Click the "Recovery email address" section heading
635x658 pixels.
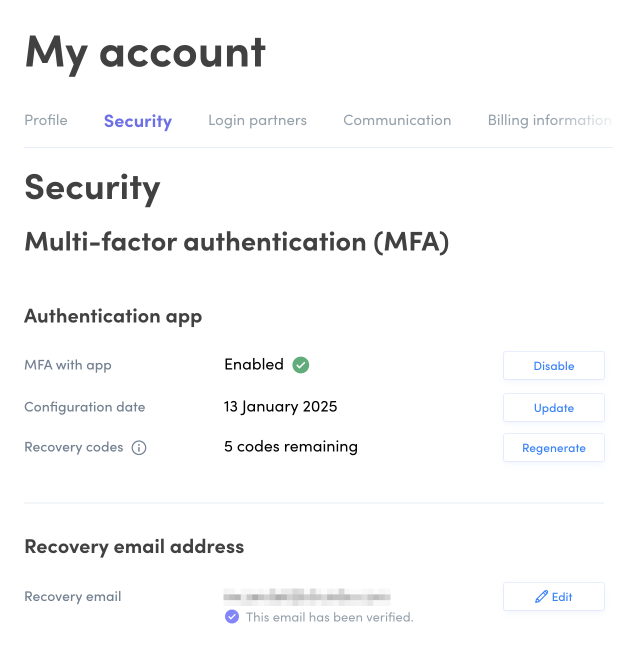point(134,547)
